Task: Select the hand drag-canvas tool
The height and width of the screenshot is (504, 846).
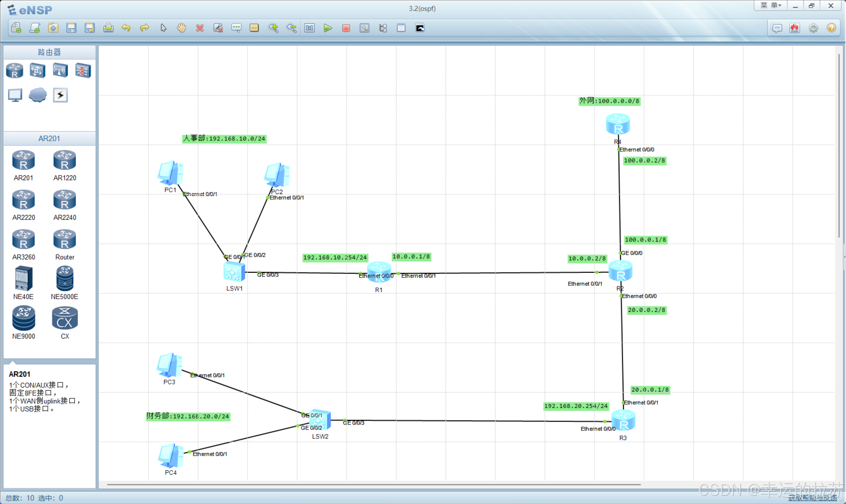Action: [181, 28]
